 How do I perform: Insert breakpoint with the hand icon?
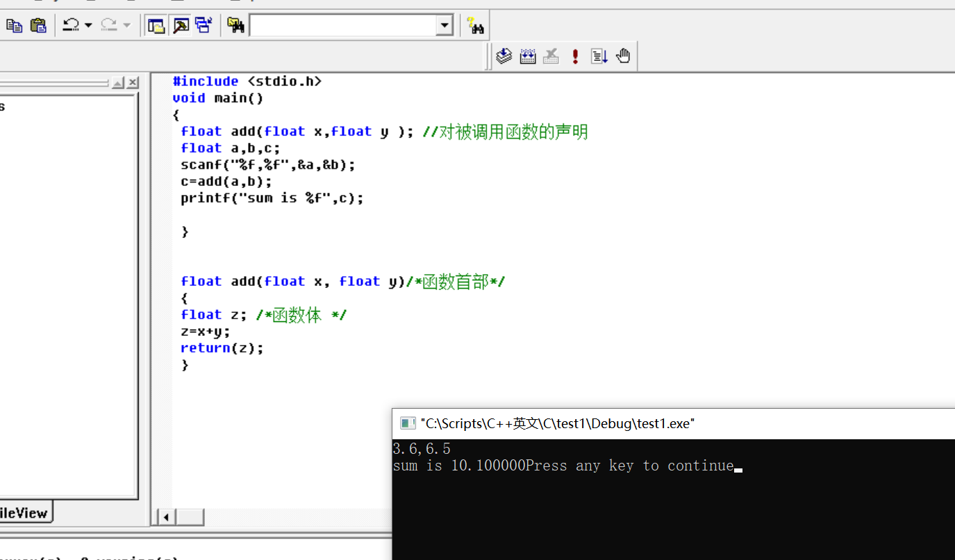[623, 56]
